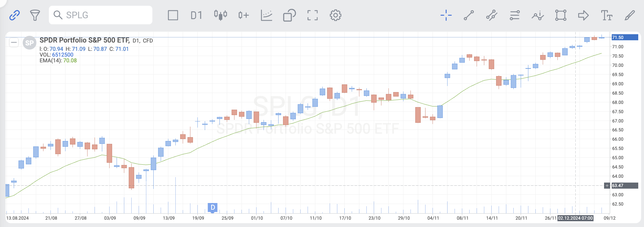This screenshot has width=644, height=227.
Task: Click the 63.47 crosshair price label
Action: click(x=625, y=185)
